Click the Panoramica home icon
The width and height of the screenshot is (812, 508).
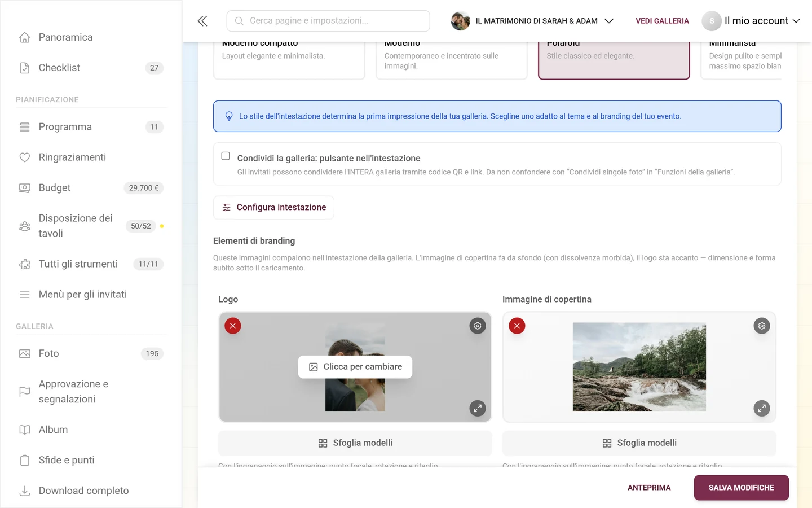[x=25, y=37]
